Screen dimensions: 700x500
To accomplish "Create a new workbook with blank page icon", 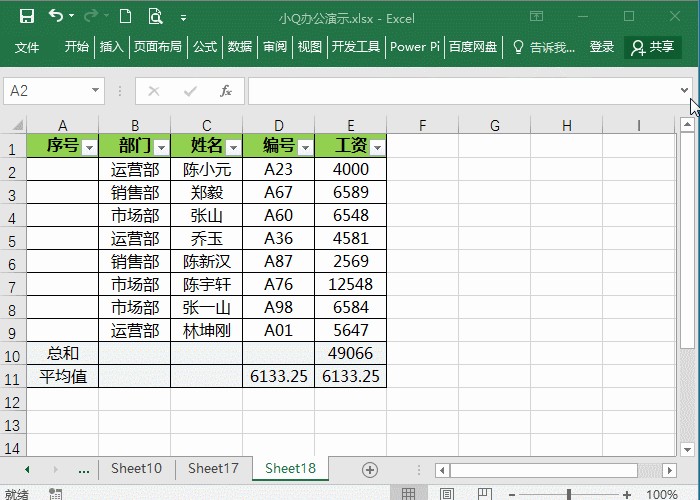I will 125,17.
